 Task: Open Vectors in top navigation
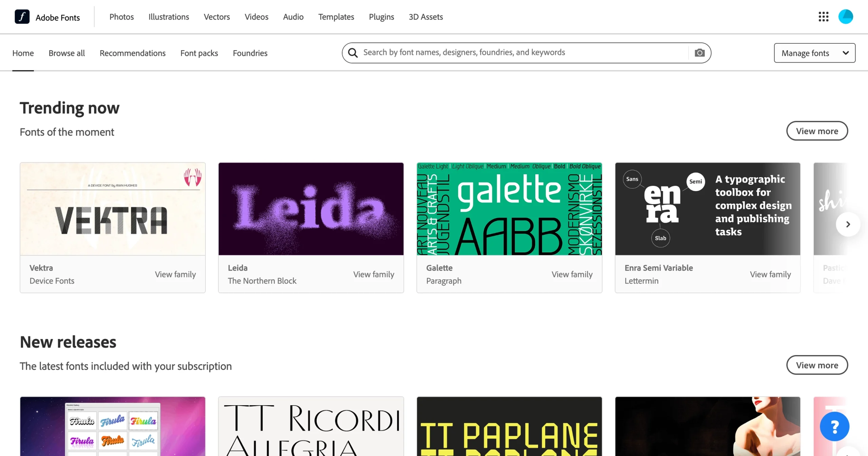coord(217,17)
